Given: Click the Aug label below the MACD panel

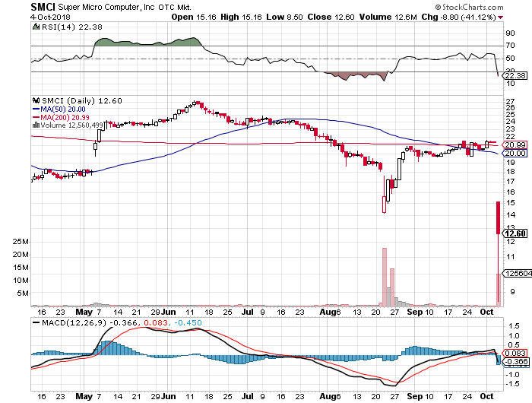Looking at the screenshot, I should tap(327, 396).
